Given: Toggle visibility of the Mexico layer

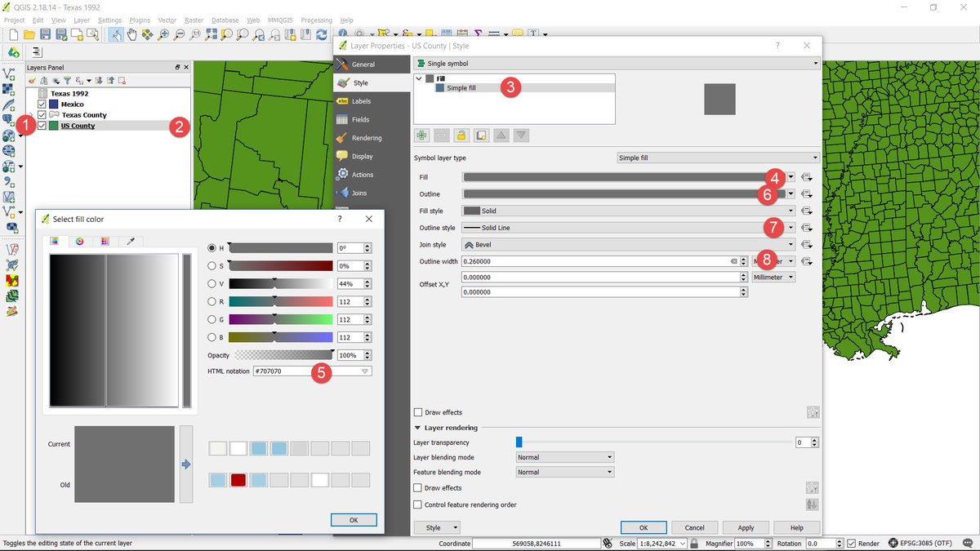Looking at the screenshot, I should tap(42, 104).
